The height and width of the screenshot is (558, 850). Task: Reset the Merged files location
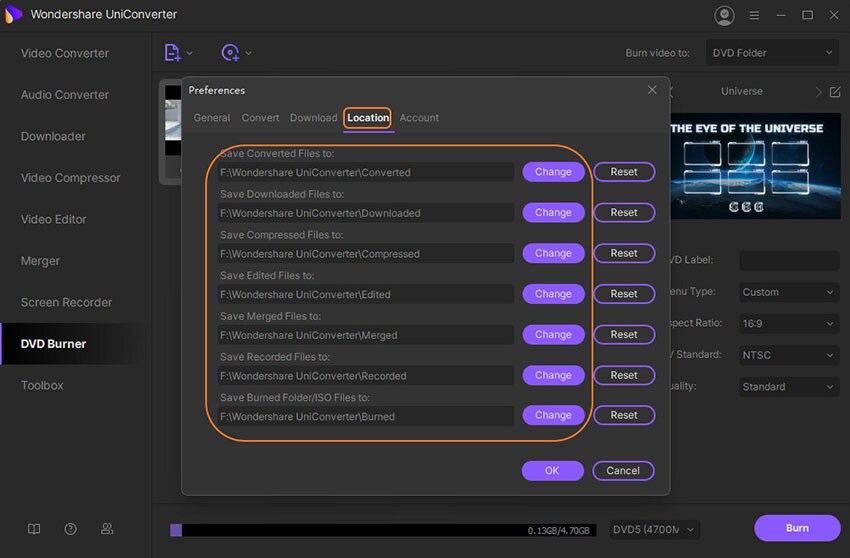pos(624,335)
